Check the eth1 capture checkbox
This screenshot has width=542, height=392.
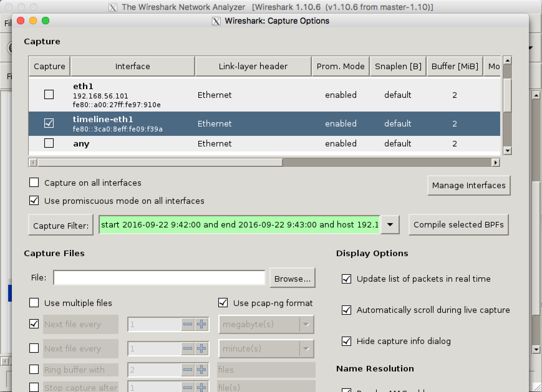point(49,94)
